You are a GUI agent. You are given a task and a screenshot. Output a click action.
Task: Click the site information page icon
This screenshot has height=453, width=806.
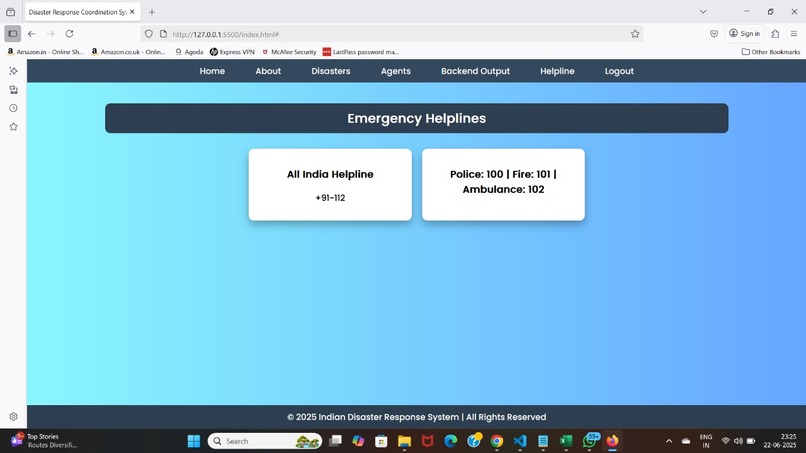tap(163, 34)
